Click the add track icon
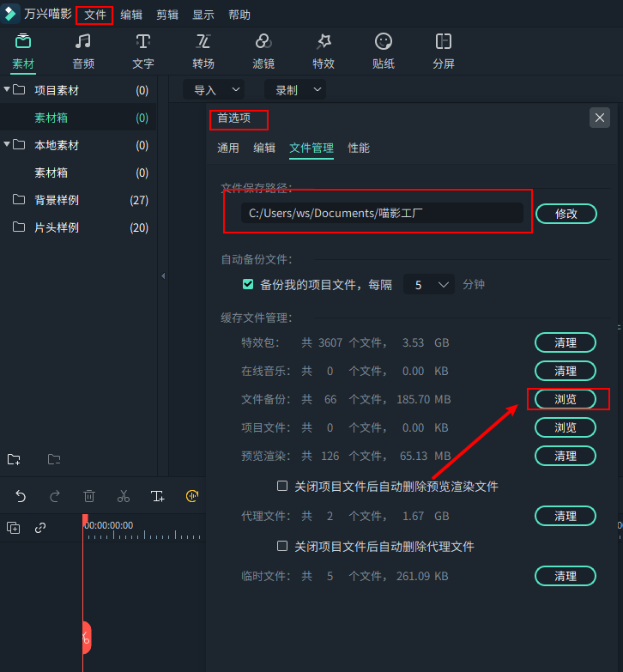This screenshot has height=672, width=623. [13, 528]
